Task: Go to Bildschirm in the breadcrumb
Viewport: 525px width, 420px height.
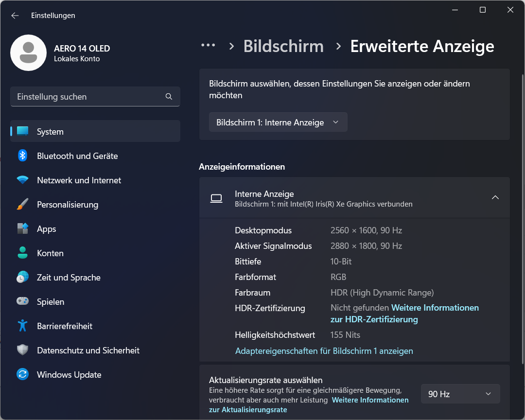Action: coord(283,47)
